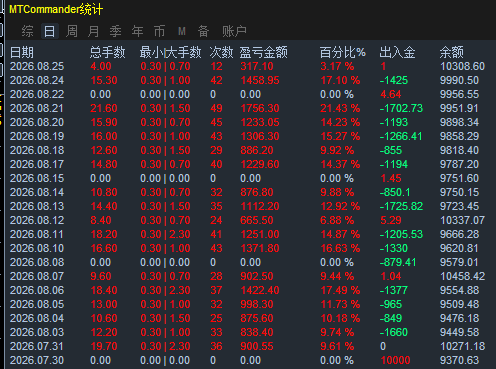
Task: Click balance value 10337.07
Action: (x=463, y=220)
